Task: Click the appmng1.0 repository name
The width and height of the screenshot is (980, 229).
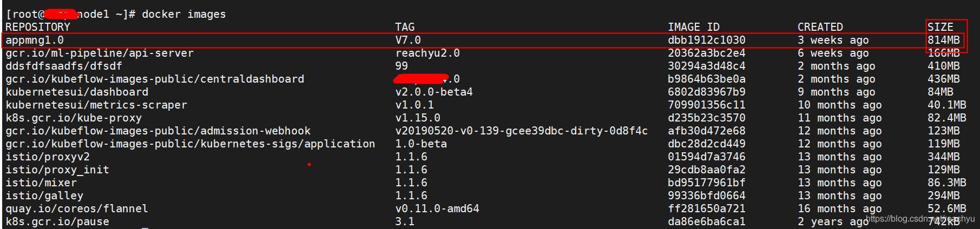Action: (35, 40)
